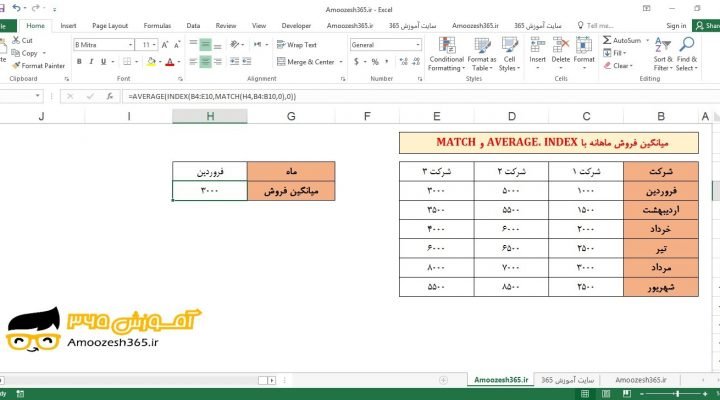
Task: Click the Copy icon
Action: tap(16, 53)
